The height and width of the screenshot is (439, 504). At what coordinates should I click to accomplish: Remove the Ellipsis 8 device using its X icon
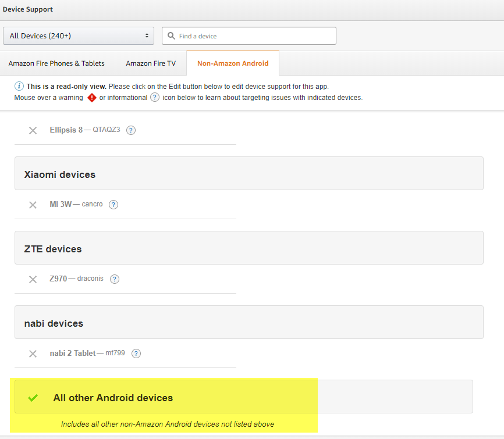33,130
